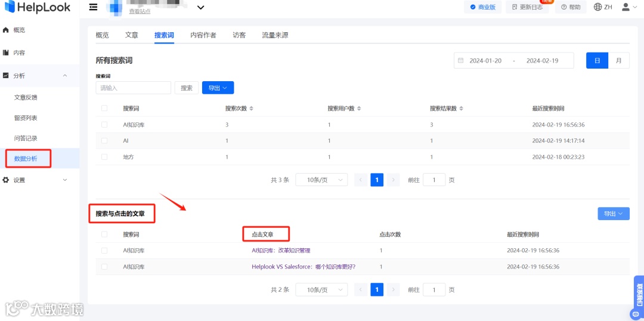The width and height of the screenshot is (644, 321).
Task: Check the row for 地方
Action: pos(104,156)
